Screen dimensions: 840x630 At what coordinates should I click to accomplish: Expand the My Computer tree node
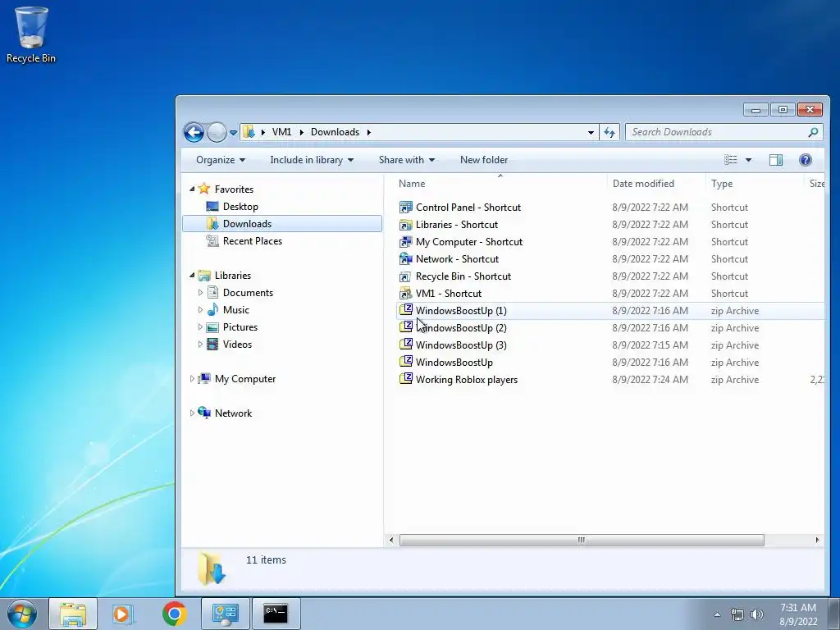click(192, 379)
